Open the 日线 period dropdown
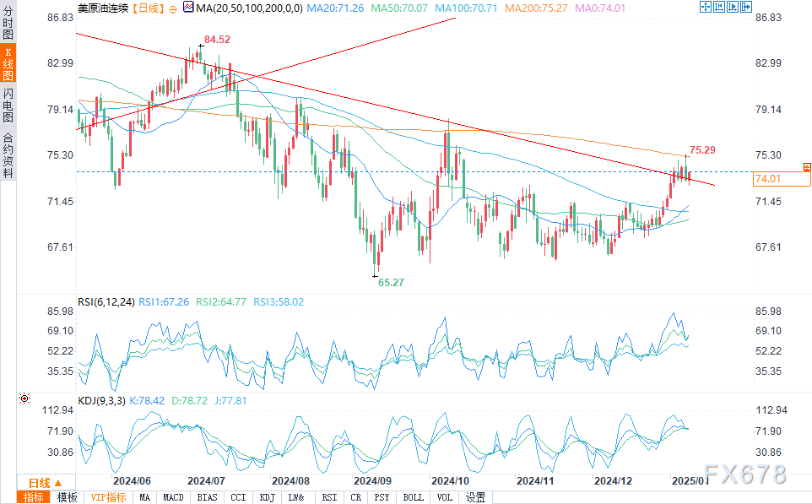This screenshot has width=812, height=504. click(46, 483)
